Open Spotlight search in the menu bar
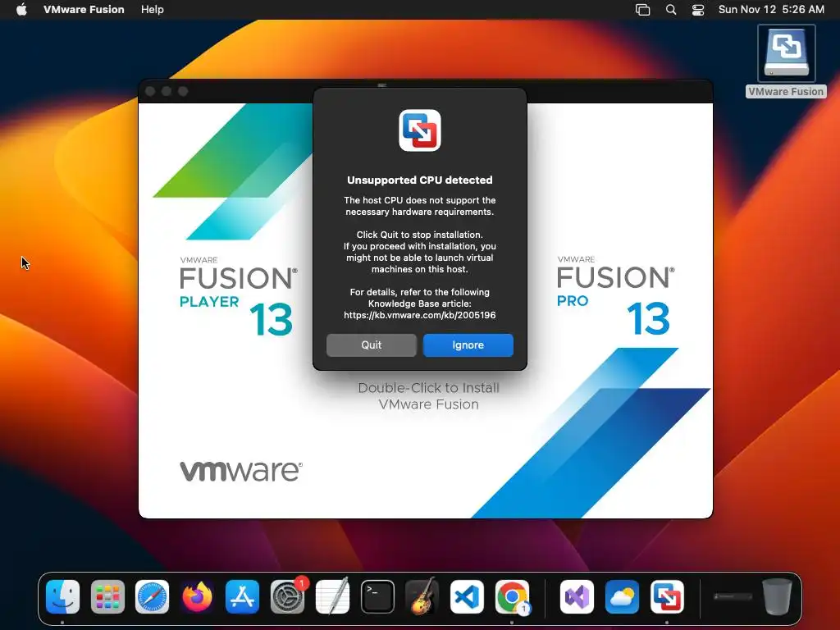 [x=671, y=10]
